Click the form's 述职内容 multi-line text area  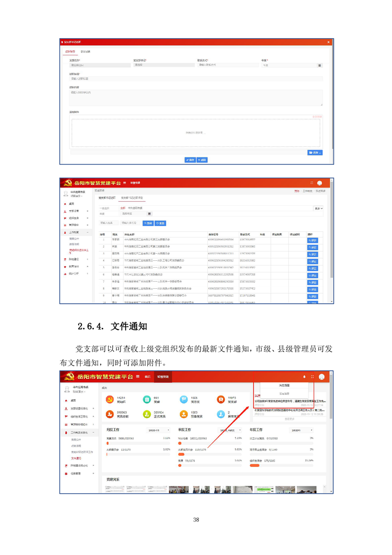(196, 97)
